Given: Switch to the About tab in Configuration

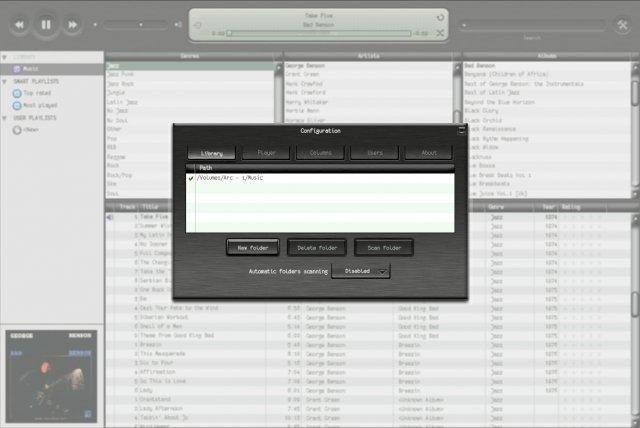Looking at the screenshot, I should coord(429,153).
